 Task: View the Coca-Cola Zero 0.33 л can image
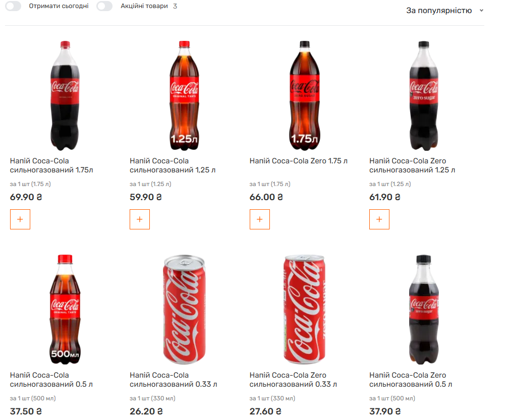coord(304,310)
